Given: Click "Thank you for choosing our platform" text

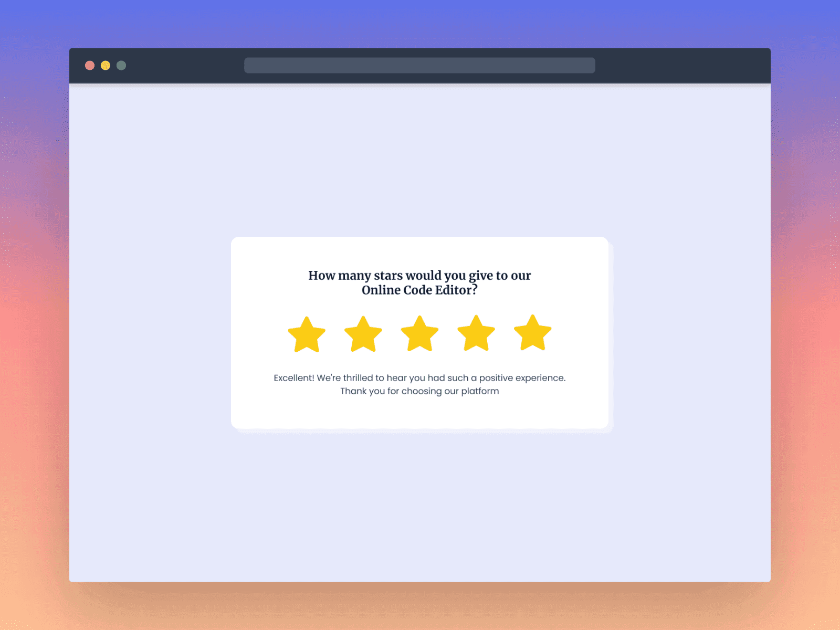Looking at the screenshot, I should coord(419,391).
